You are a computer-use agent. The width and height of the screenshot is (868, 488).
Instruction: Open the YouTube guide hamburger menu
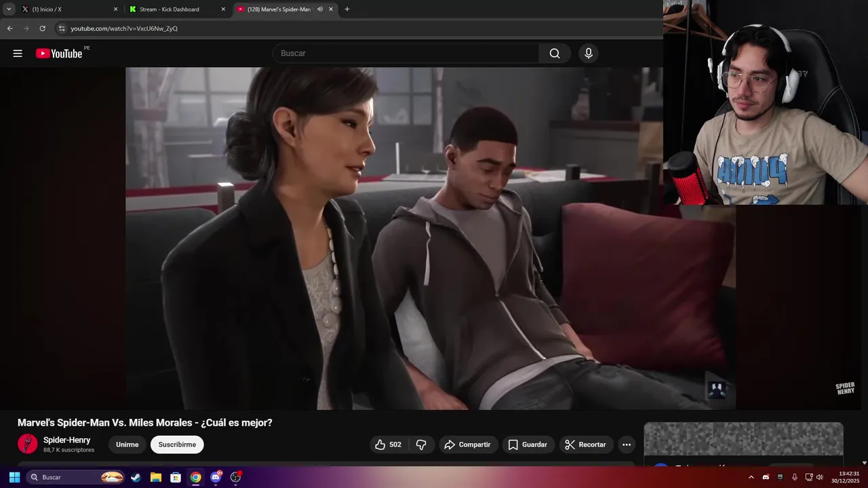(18, 54)
